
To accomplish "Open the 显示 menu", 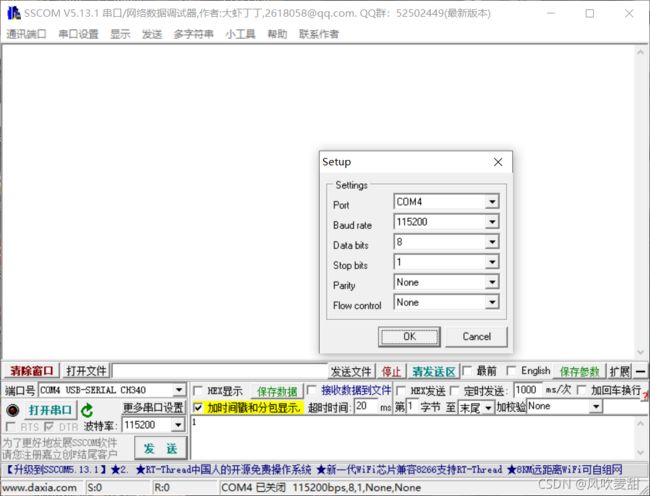I will 120,34.
